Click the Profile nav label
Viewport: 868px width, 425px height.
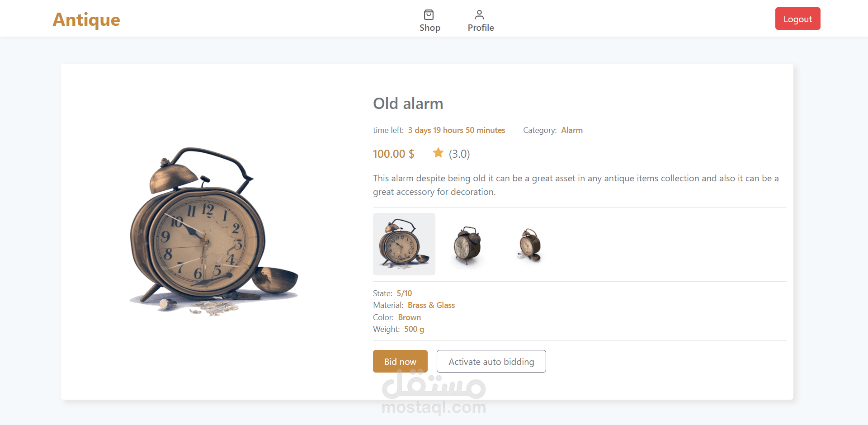(481, 28)
